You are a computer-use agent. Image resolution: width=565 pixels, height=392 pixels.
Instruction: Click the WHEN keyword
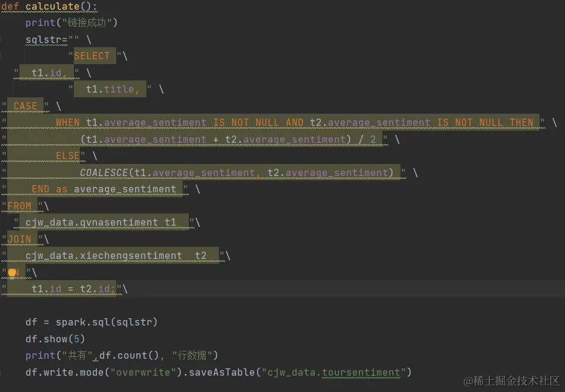[x=68, y=122]
